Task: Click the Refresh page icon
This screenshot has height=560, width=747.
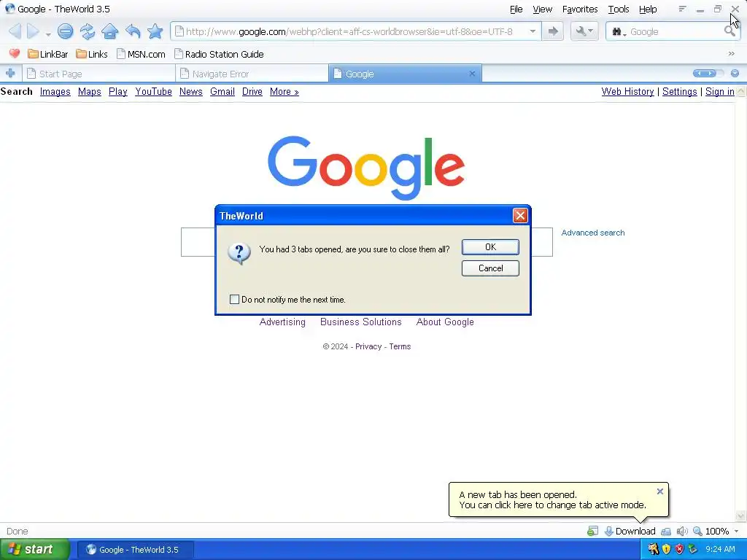Action: click(88, 31)
